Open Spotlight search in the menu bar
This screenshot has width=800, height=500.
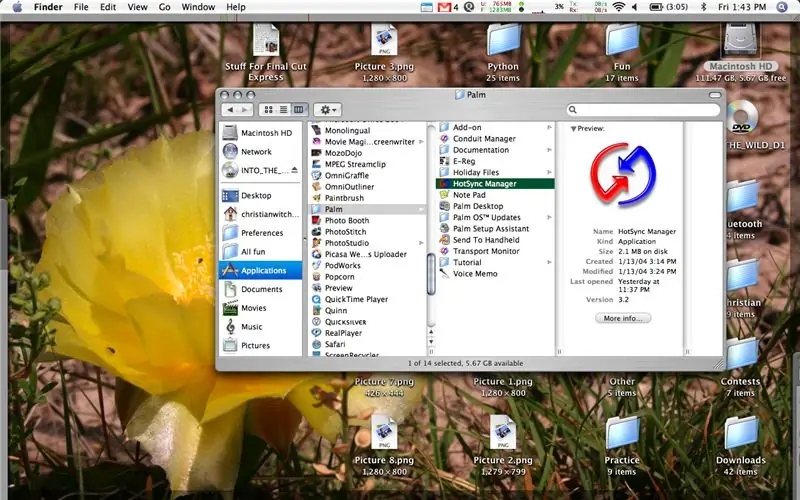pyautogui.click(x=782, y=7)
